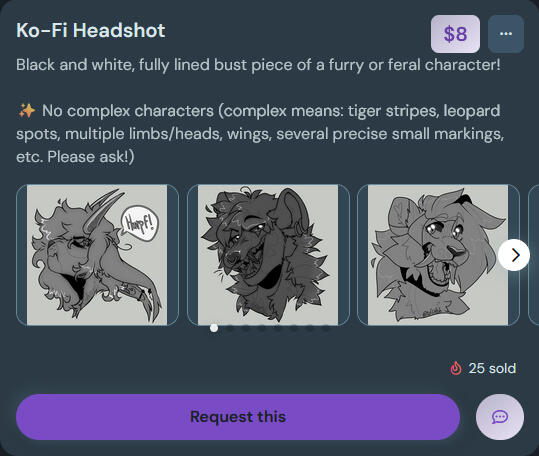Open the Hmpf! horned character thumbnail
539x456 pixels.
[x=97, y=255]
